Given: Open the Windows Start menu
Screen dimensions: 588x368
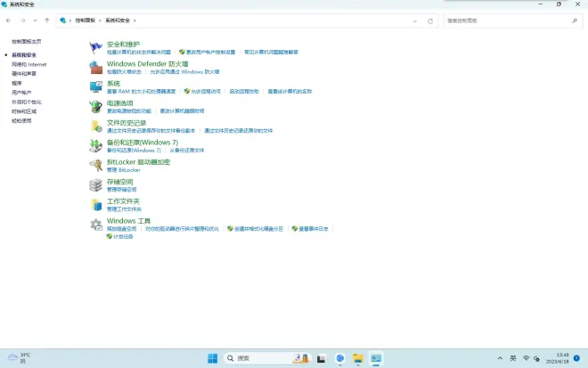Looking at the screenshot, I should click(x=212, y=358).
